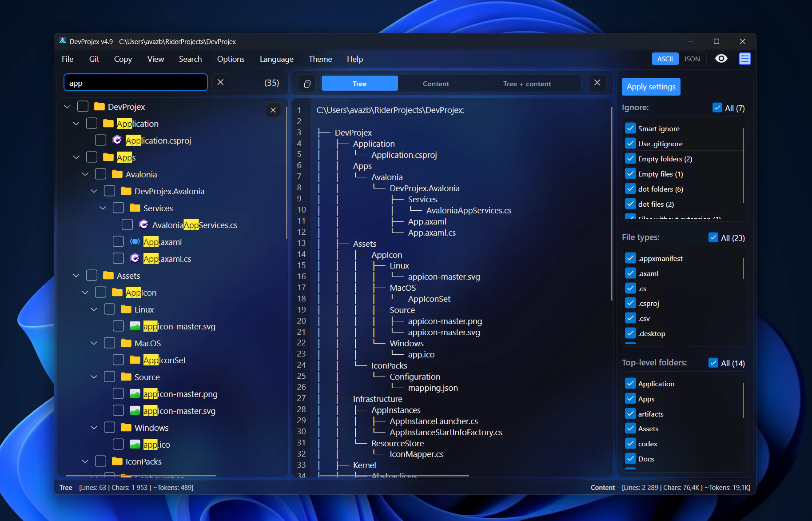Click the C# icon of AvaloniaAppServices.cs
Viewport: 812px width, 521px height.
point(144,224)
